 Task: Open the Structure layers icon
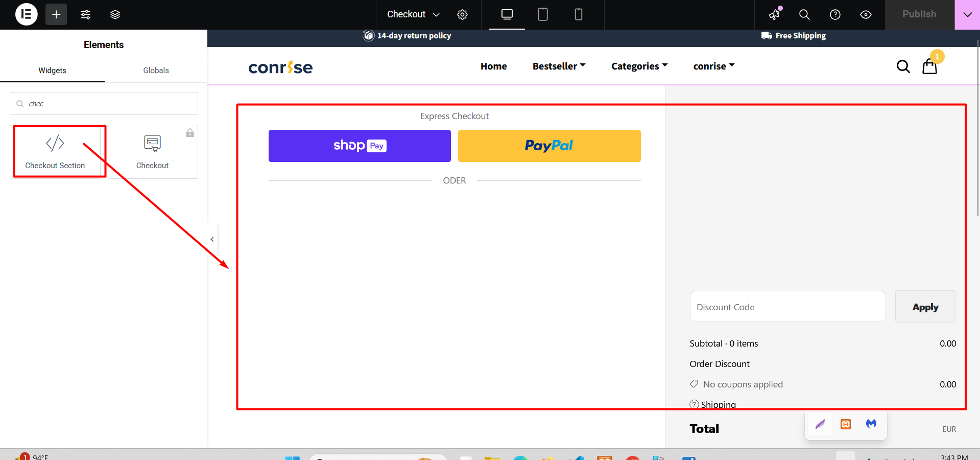pos(115,14)
